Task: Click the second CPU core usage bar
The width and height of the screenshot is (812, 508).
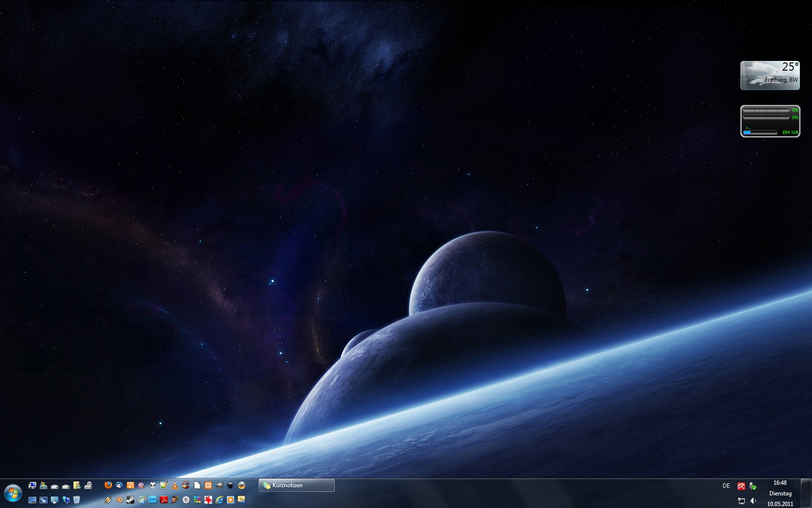Action: tap(766, 117)
